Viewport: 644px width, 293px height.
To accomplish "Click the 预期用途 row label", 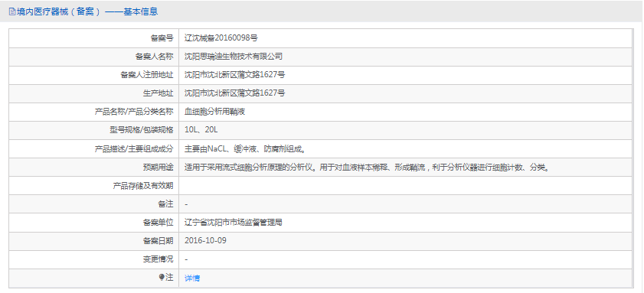I will 158,167.
